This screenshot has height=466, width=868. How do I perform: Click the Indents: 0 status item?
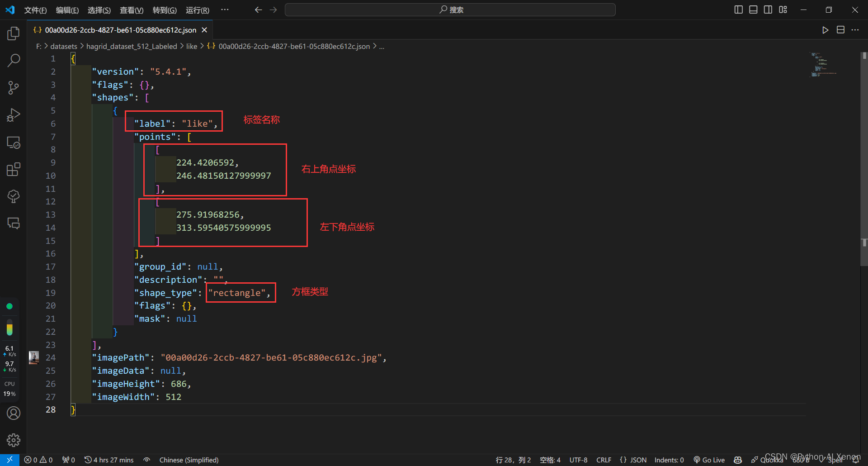(669, 460)
